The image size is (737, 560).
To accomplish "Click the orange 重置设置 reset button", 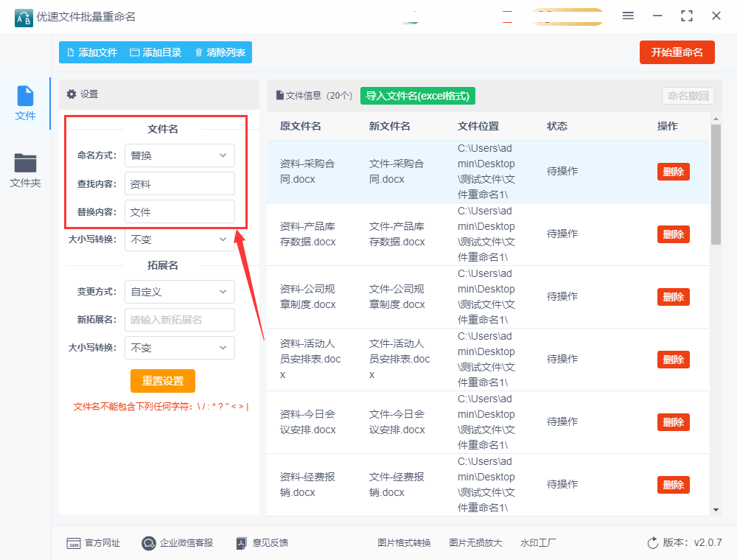I will 163,381.
